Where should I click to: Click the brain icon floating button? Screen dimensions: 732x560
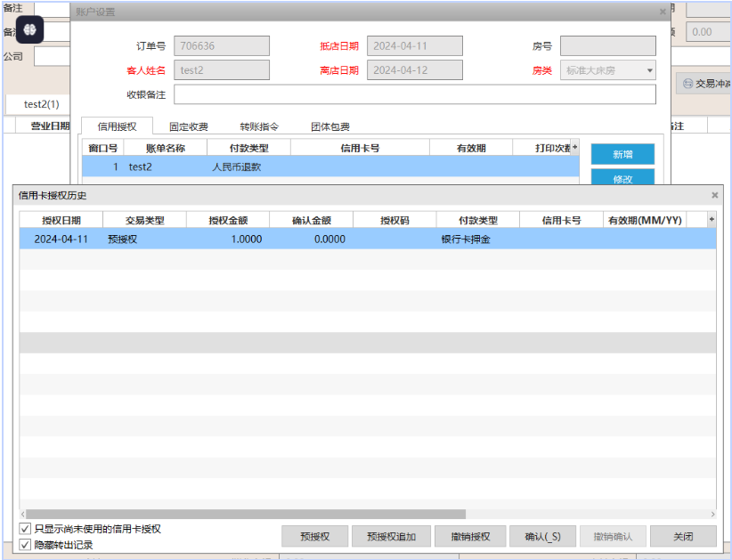(x=29, y=30)
